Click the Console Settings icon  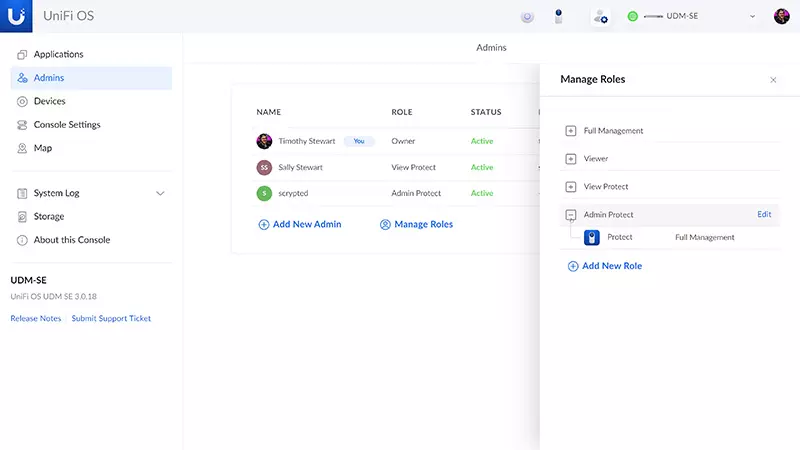tap(22, 125)
